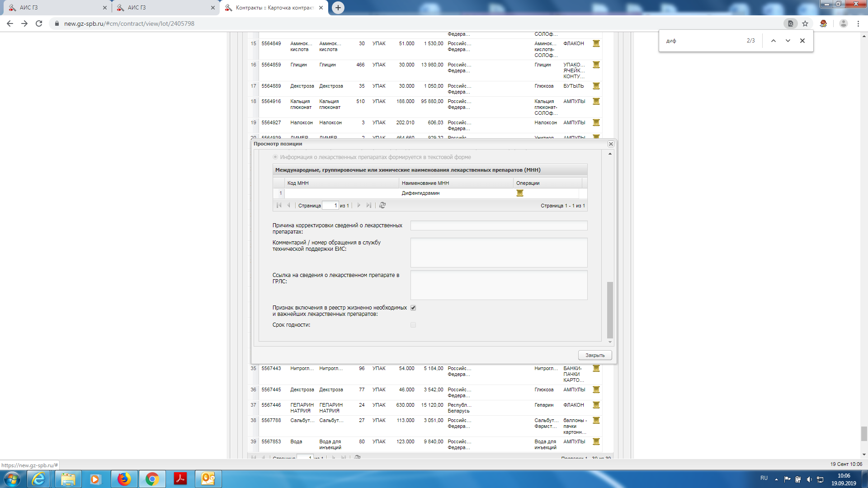Click refresh icon in dialog pager
This screenshot has width=868, height=488.
coord(382,206)
